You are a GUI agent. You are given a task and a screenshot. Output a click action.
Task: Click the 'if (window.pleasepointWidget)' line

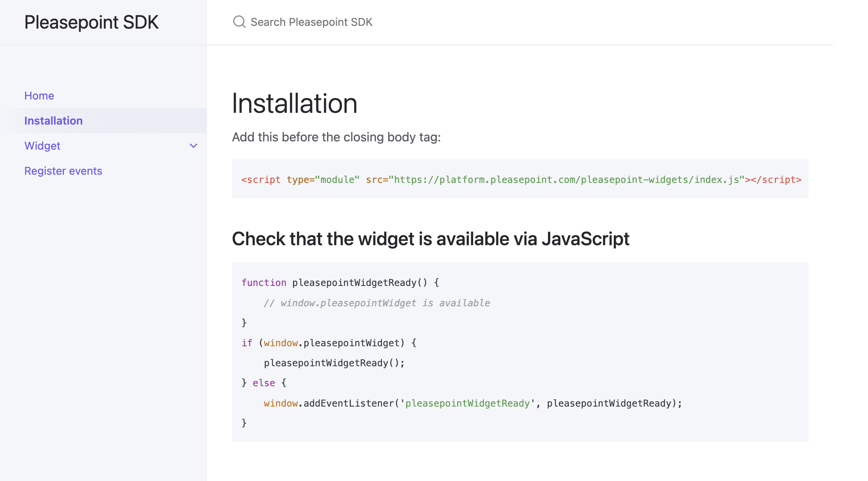click(329, 343)
